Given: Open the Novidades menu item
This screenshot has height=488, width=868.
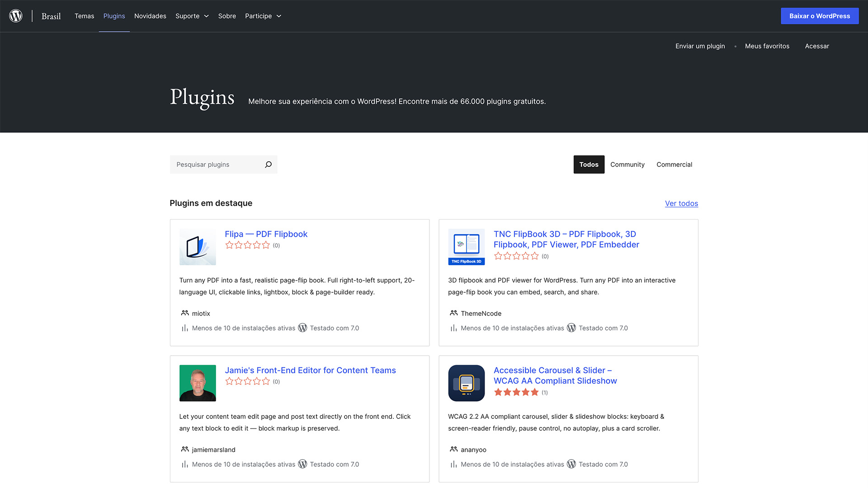Looking at the screenshot, I should click(x=150, y=16).
